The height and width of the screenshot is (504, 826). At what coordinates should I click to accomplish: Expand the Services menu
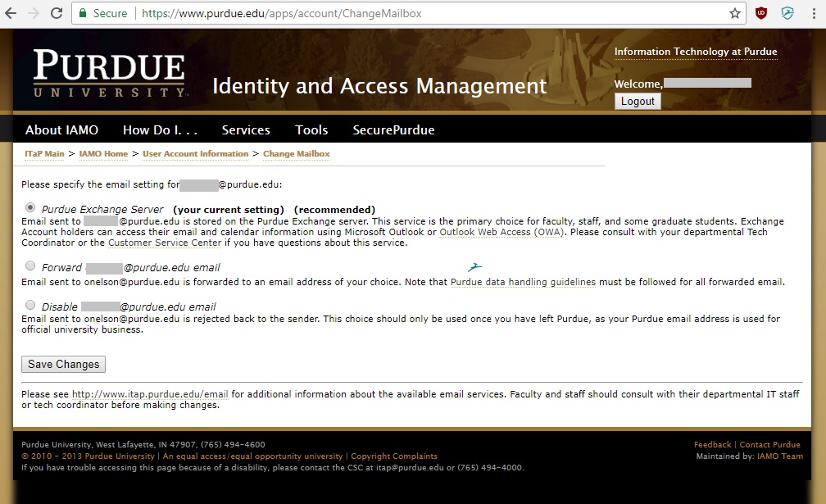pyautogui.click(x=246, y=129)
